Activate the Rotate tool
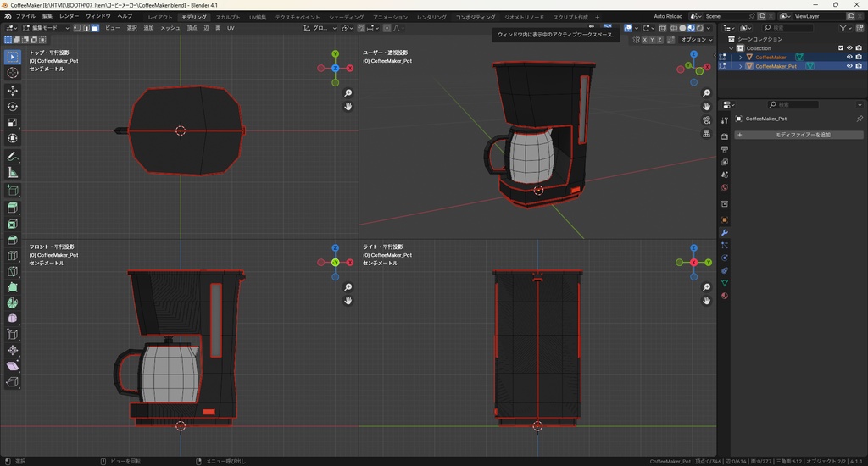This screenshot has height=466, width=868. click(13, 106)
